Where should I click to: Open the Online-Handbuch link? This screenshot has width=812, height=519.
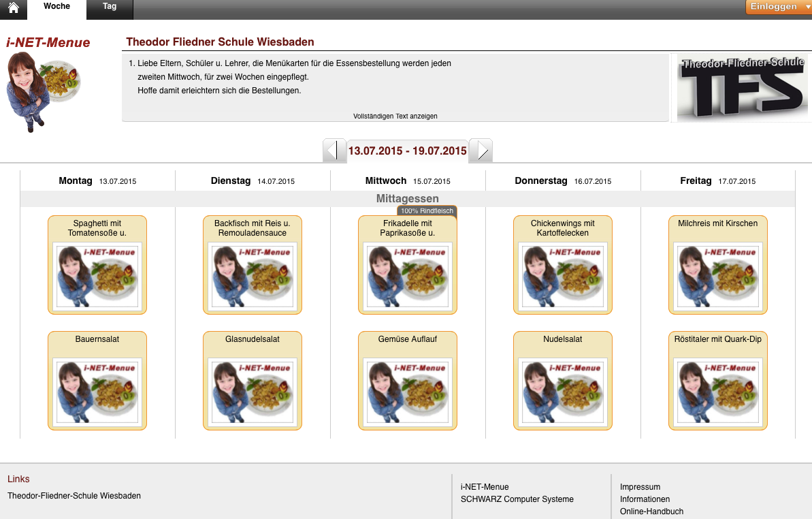click(x=651, y=512)
